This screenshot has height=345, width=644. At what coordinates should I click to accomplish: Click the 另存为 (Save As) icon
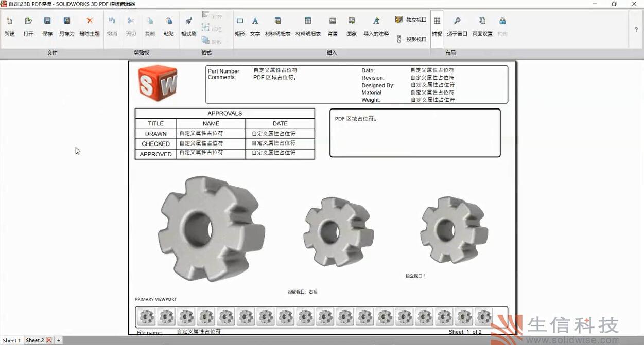(66, 21)
